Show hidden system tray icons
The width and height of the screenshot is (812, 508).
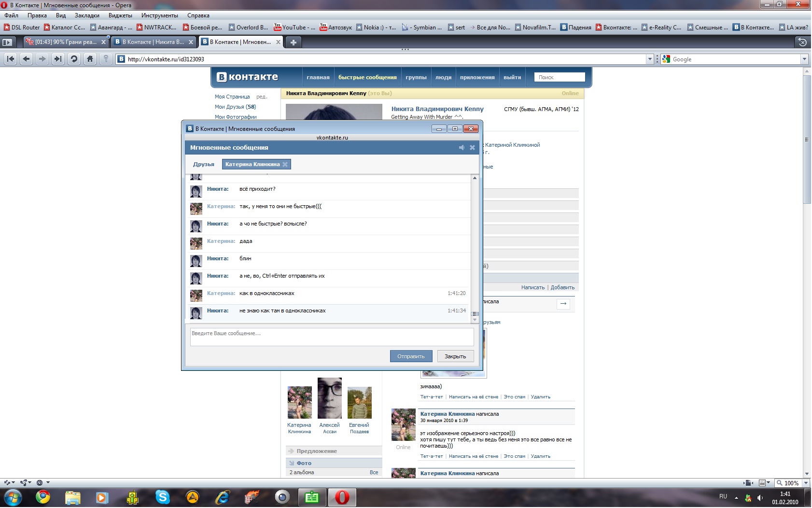coord(736,498)
